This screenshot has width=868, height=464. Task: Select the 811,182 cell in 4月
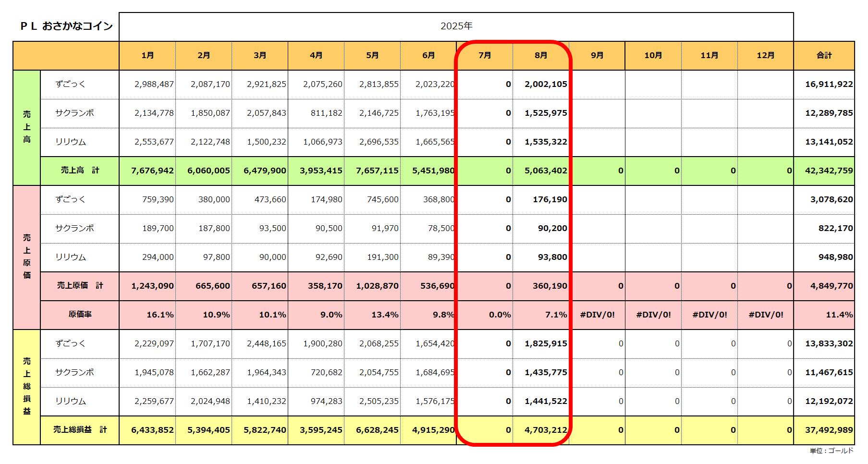[x=326, y=113]
